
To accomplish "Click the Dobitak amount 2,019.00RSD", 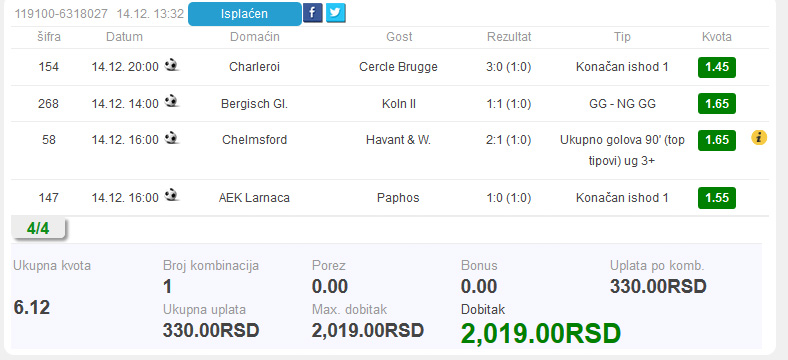I will [x=541, y=333].
